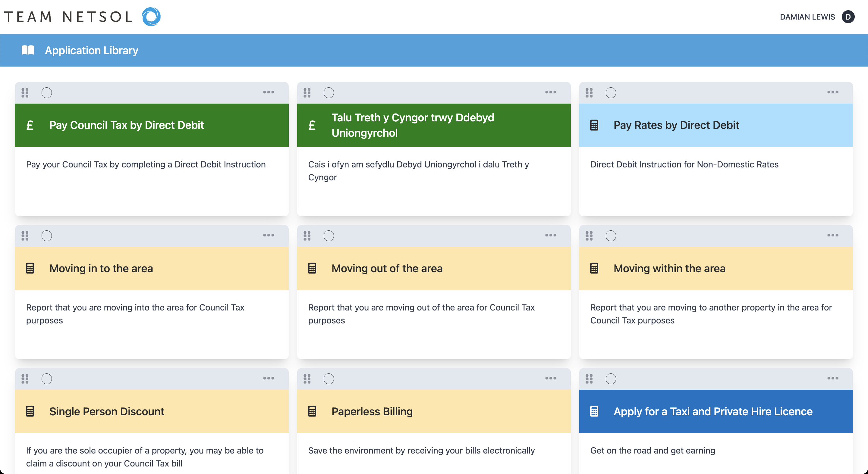Open more options for Moving in card
868x474 pixels.
tap(269, 235)
